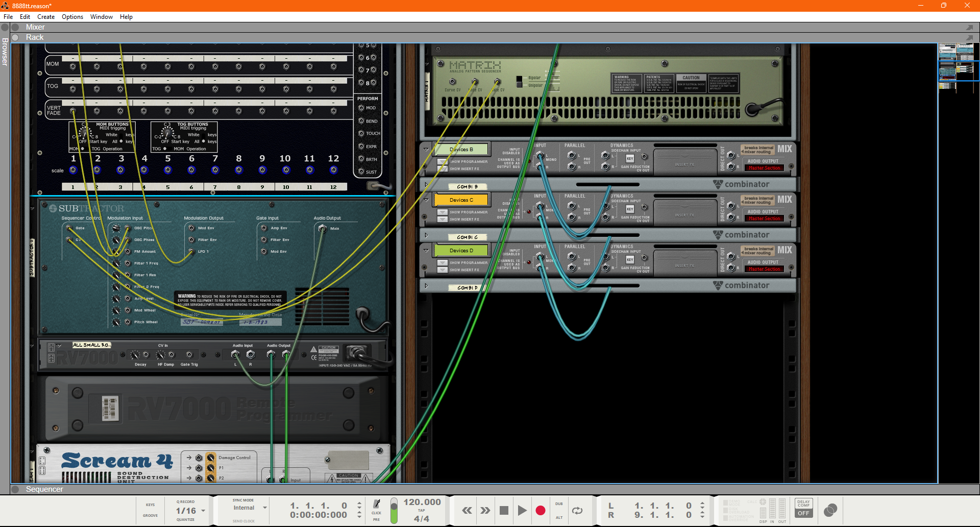Click the Devices D sidechain input L jack
The height and width of the screenshot is (527, 980).
(x=605, y=256)
